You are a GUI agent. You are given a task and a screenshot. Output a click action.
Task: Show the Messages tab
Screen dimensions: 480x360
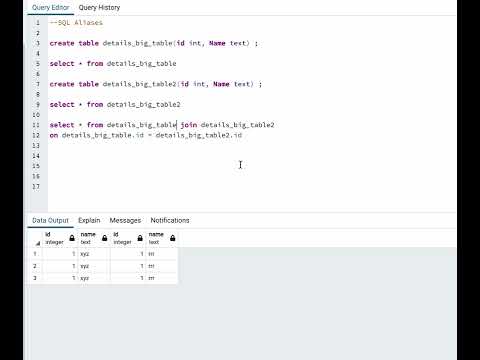coord(125,220)
